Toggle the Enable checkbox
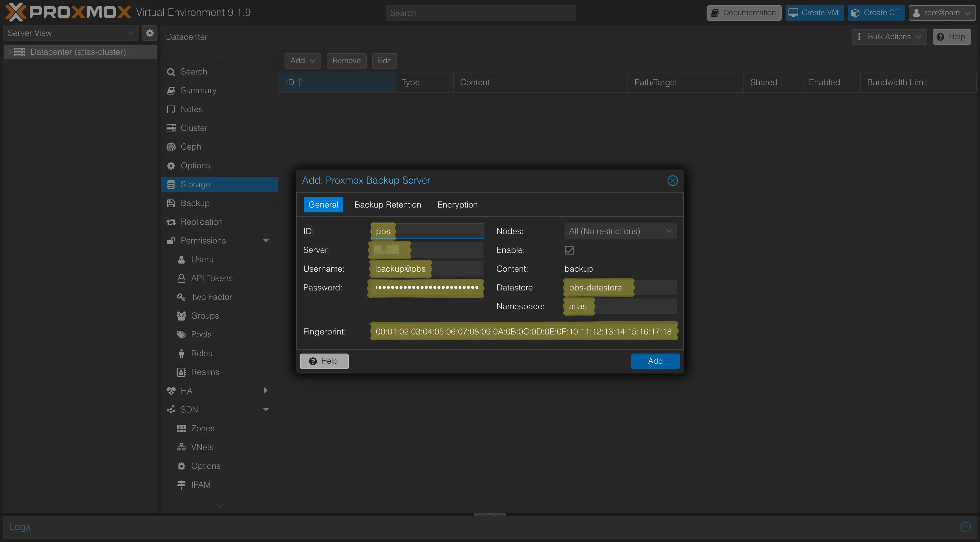This screenshot has width=980, height=542. (569, 250)
